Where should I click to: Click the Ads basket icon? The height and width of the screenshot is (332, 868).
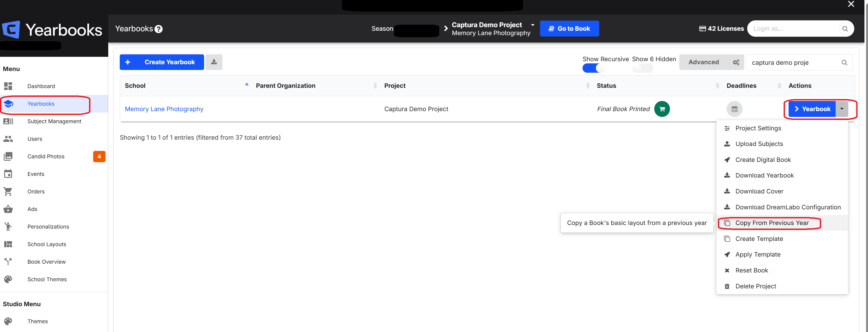(x=8, y=209)
